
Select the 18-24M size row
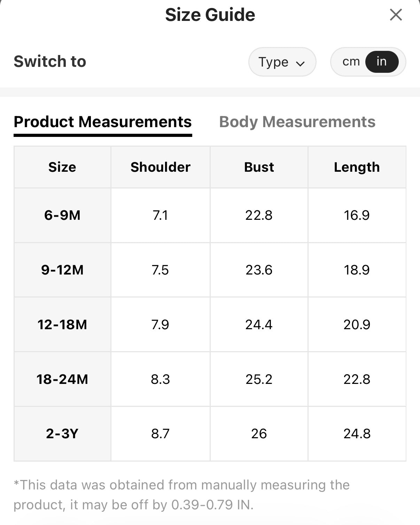coord(210,379)
